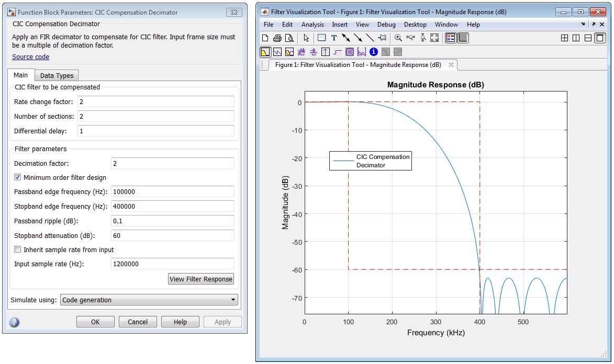
Task: Open the Desktop menu
Action: pos(415,24)
